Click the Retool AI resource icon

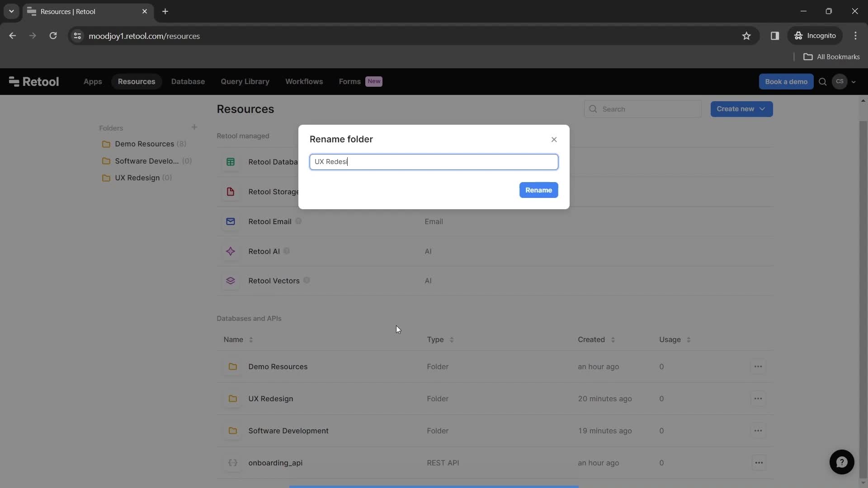(x=231, y=251)
